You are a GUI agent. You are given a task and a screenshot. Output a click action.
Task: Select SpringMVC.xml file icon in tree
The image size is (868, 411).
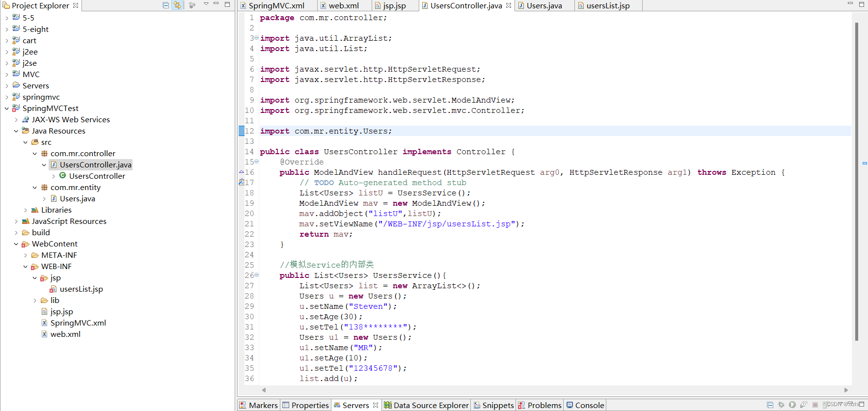[44, 323]
